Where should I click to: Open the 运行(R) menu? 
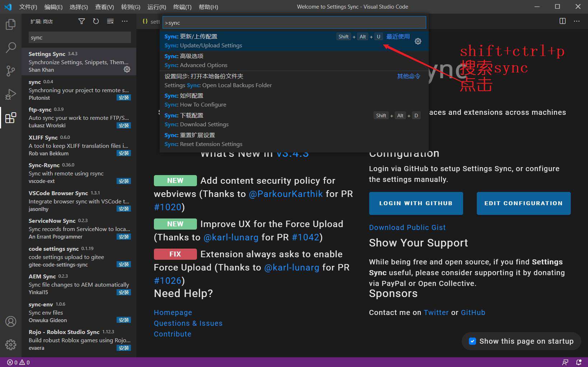coord(157,7)
